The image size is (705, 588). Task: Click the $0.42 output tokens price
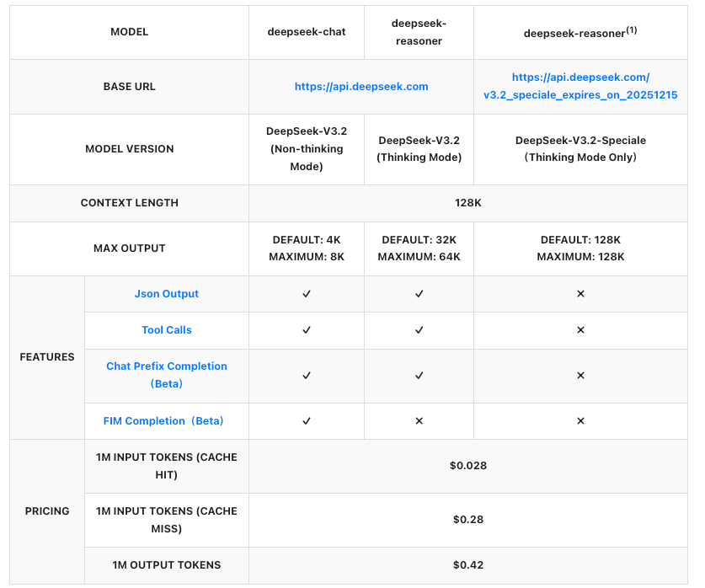468,565
